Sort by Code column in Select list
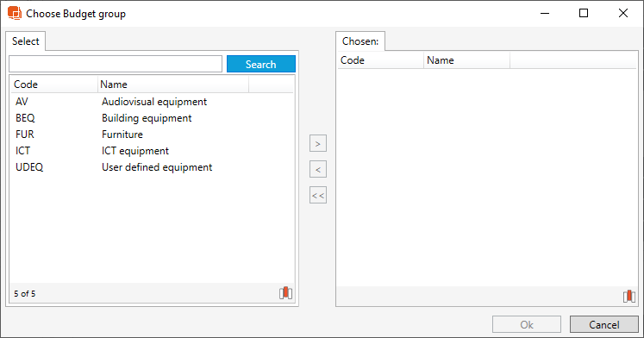644x338 pixels. tap(54, 84)
